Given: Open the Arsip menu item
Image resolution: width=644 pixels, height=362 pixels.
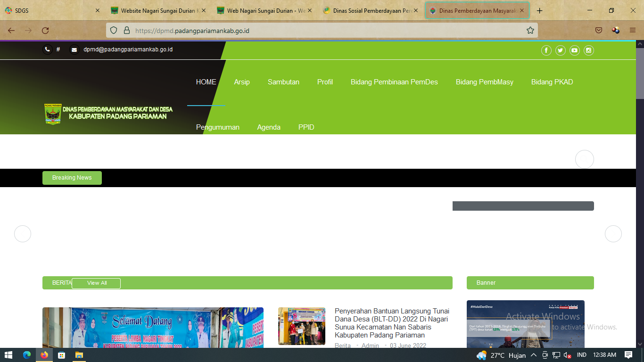Looking at the screenshot, I should [242, 82].
